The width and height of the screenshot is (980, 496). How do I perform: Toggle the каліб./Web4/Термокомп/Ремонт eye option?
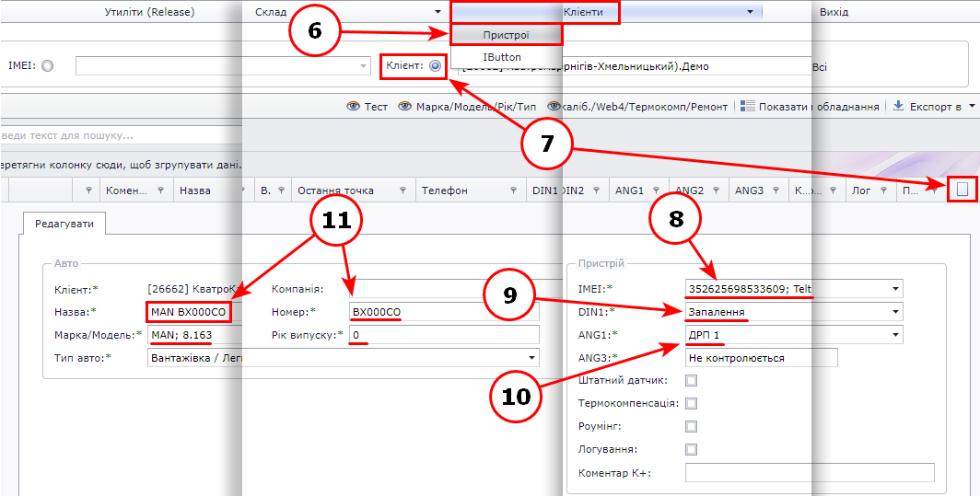[554, 107]
